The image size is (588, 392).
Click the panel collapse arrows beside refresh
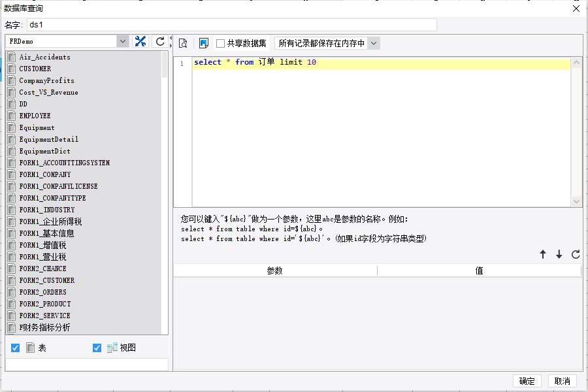(x=171, y=41)
